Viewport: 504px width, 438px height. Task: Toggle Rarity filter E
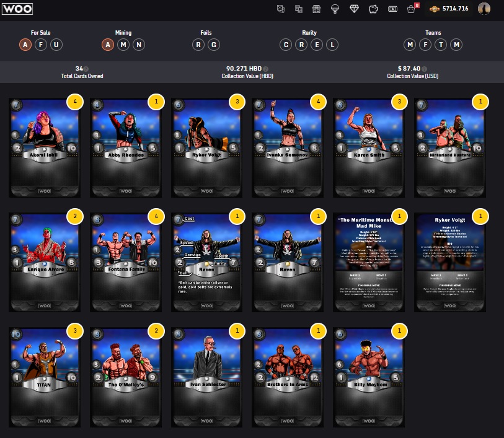pos(317,45)
